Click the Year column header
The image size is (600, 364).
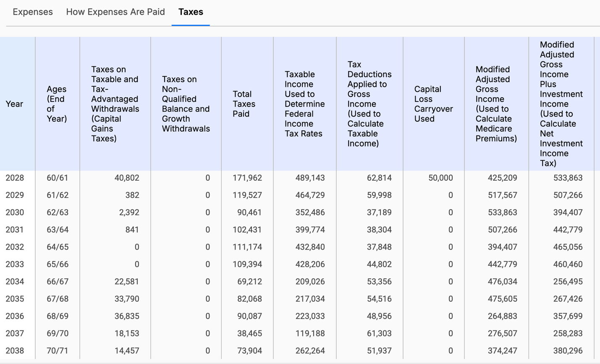15,104
